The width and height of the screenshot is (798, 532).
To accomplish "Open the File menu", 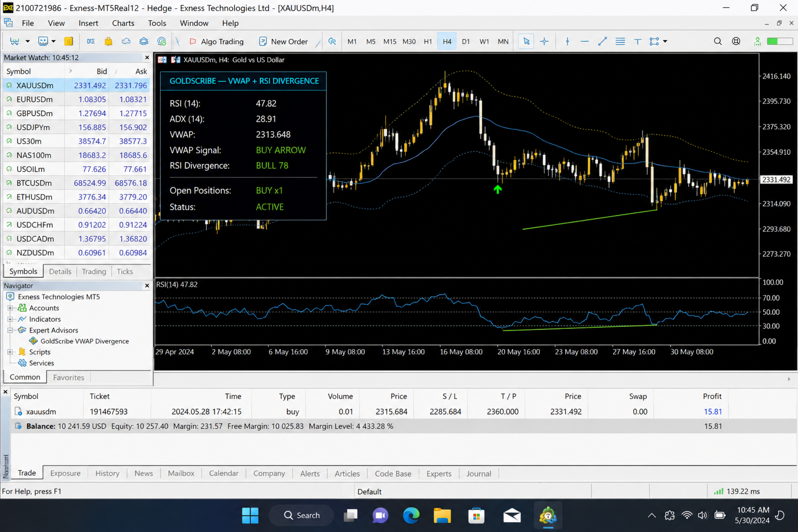I will [x=28, y=23].
